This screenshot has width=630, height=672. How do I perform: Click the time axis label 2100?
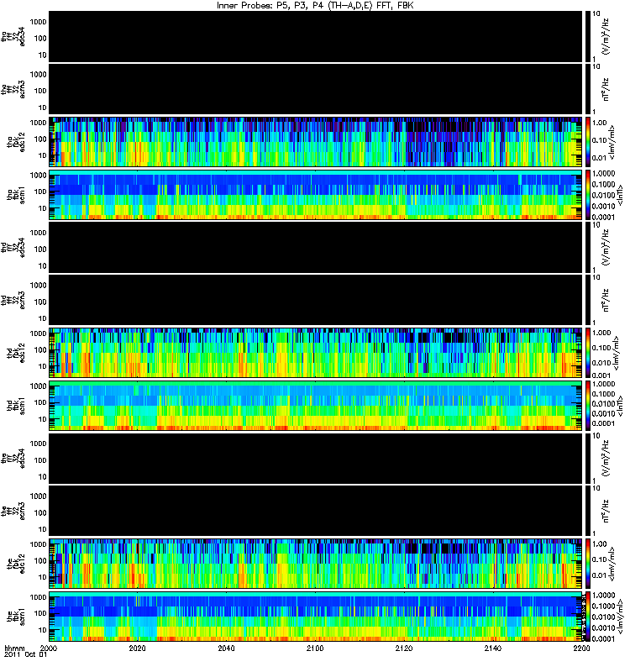(x=315, y=648)
